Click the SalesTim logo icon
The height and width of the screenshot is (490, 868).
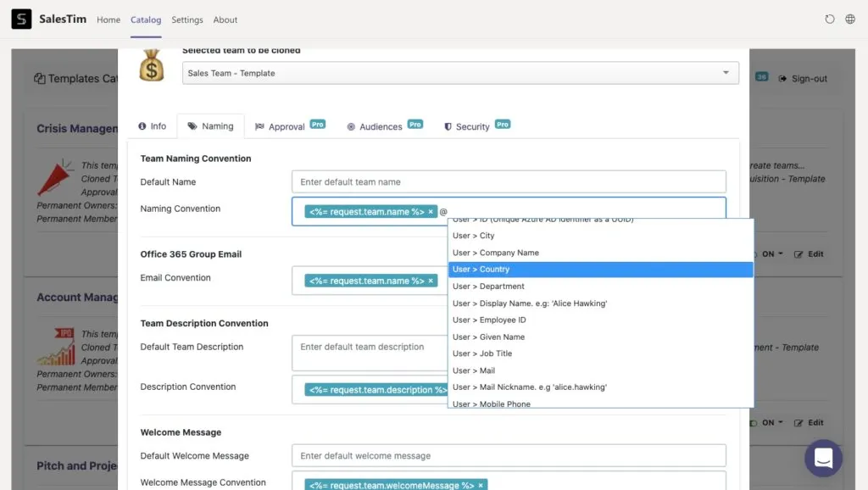[x=21, y=19]
